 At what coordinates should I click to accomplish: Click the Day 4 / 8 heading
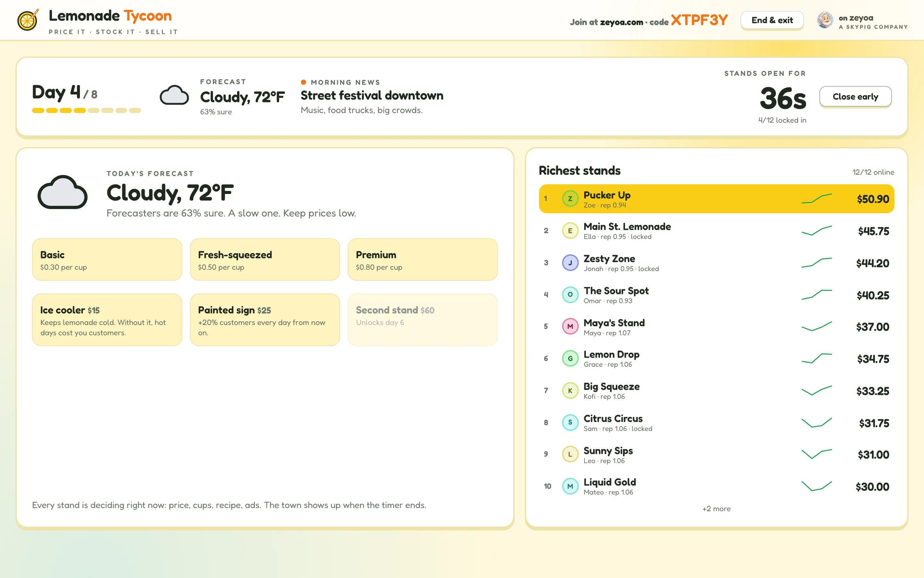[65, 92]
